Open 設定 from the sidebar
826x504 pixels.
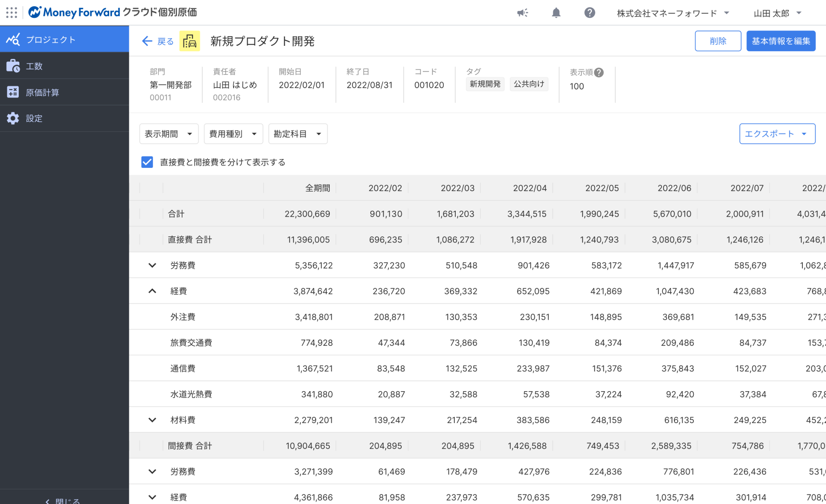13,118
